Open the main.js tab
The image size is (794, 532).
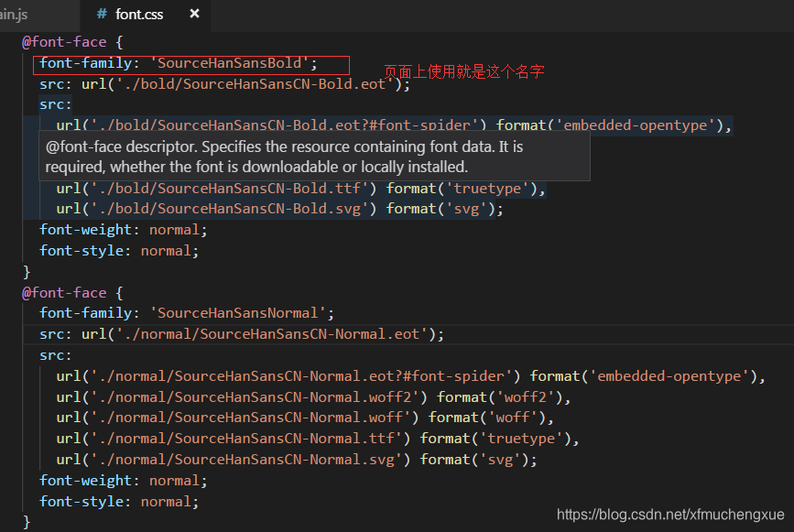click(14, 14)
